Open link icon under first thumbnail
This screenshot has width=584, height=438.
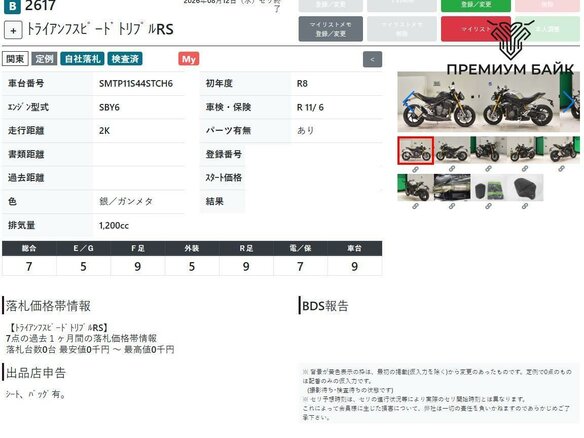pyautogui.click(x=415, y=169)
